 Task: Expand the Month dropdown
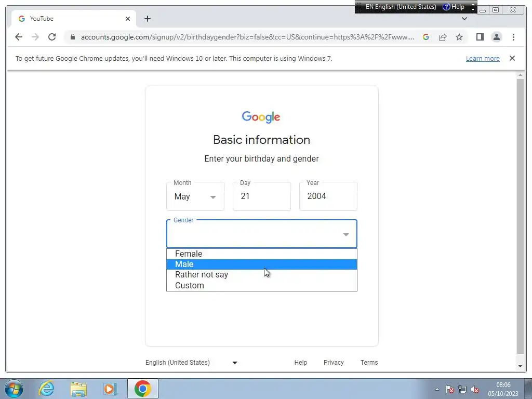coord(195,196)
